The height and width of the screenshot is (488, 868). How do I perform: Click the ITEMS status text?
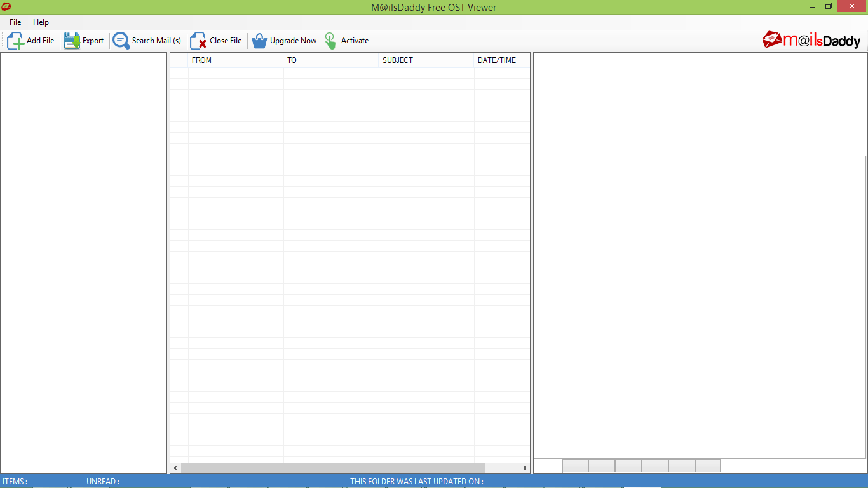15,482
